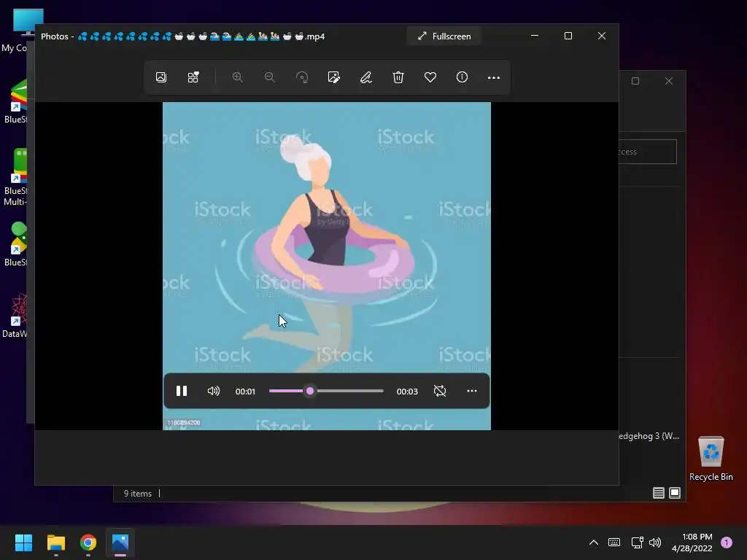Click the zoom out magnifier icon
747x560 pixels.
point(270,77)
